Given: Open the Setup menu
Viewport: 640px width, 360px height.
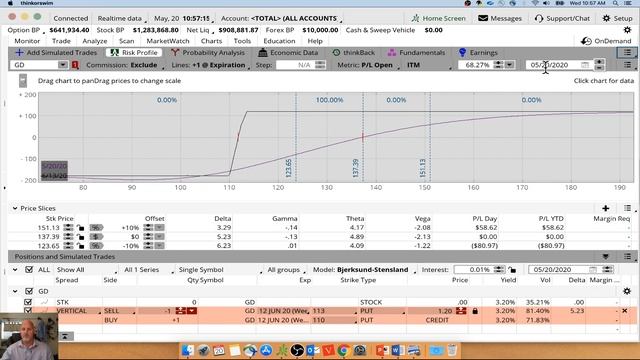Looking at the screenshot, I should 617,18.
